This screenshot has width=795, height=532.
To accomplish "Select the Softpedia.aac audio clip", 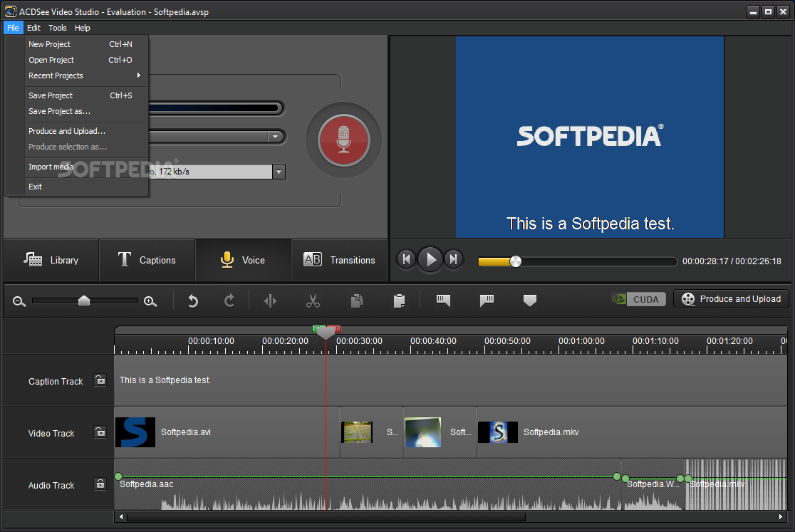I will 367,484.
